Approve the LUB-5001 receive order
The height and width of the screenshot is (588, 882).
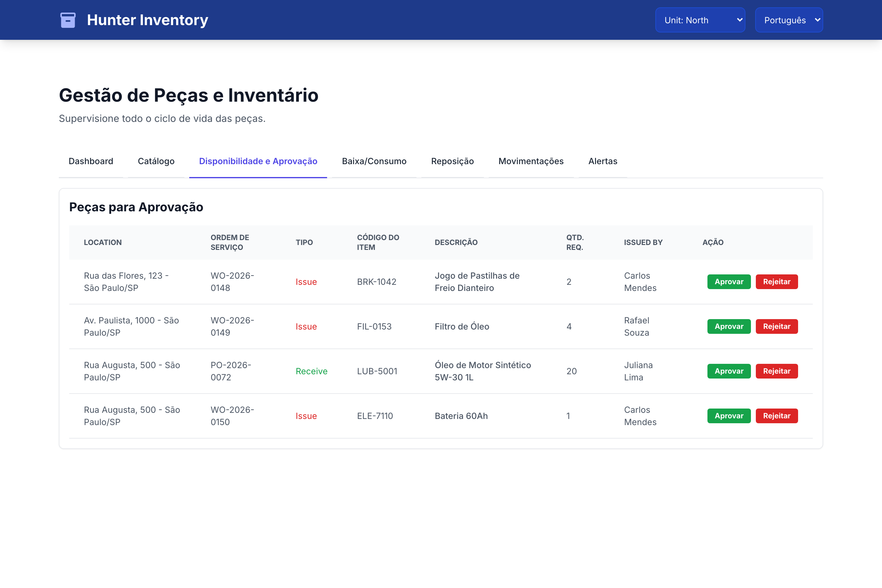(729, 371)
